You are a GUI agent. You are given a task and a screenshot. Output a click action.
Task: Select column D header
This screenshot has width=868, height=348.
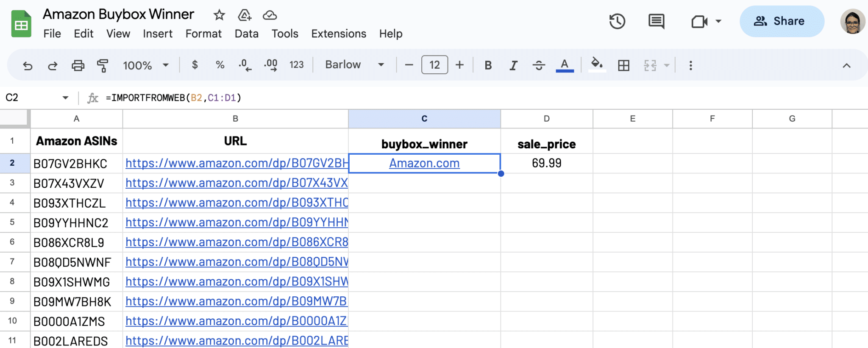coord(547,119)
